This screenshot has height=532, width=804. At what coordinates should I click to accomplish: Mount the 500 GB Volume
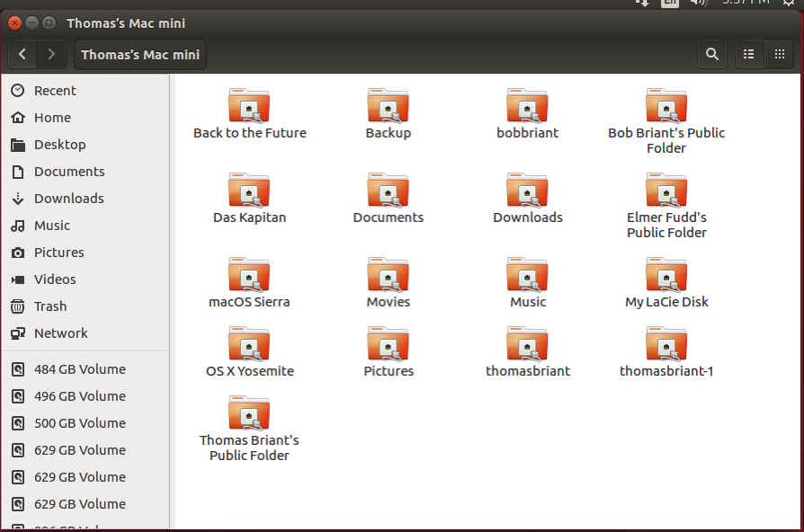pos(85,423)
